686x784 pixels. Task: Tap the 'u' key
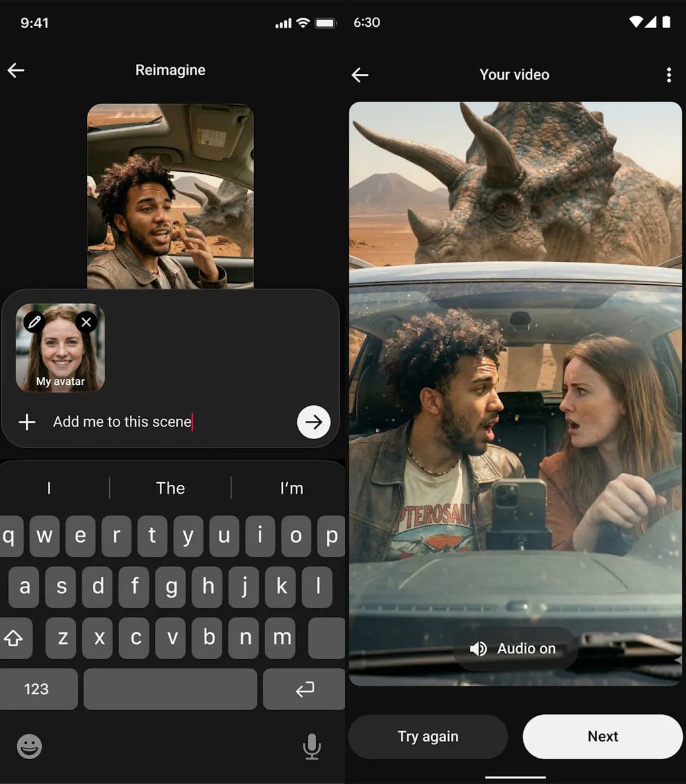pos(224,536)
